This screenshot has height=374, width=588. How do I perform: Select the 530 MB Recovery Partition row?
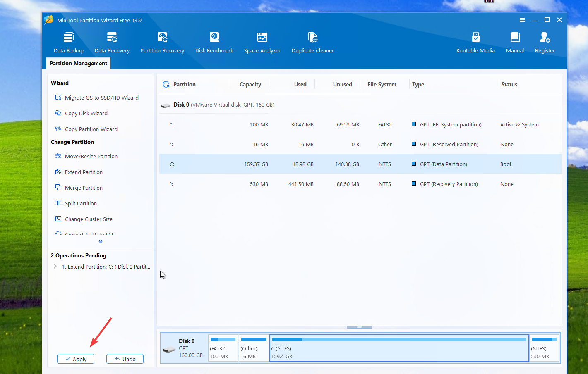[360, 184]
